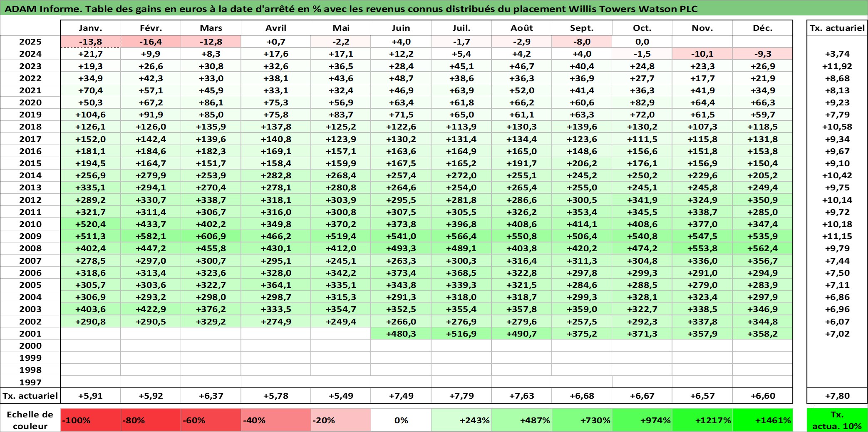This screenshot has height=432, width=868.
Task: Click the +974% green scale swatch
Action: pos(642,420)
